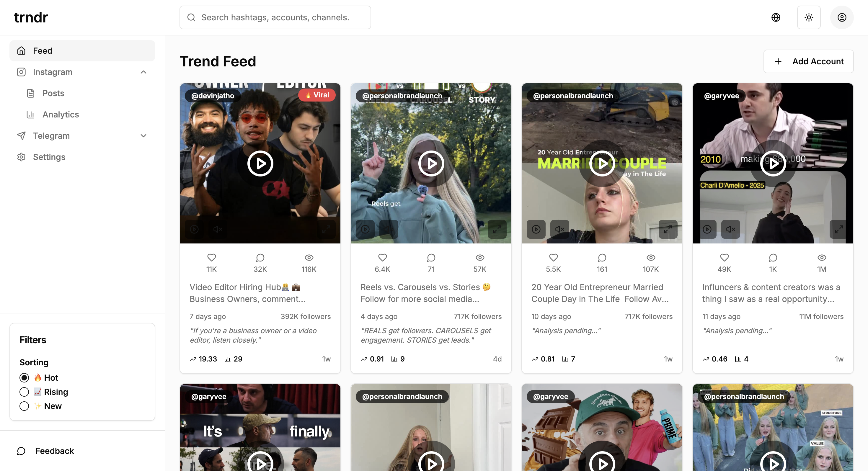
Task: Click the 5.5K likes heart icon
Action: [553, 257]
